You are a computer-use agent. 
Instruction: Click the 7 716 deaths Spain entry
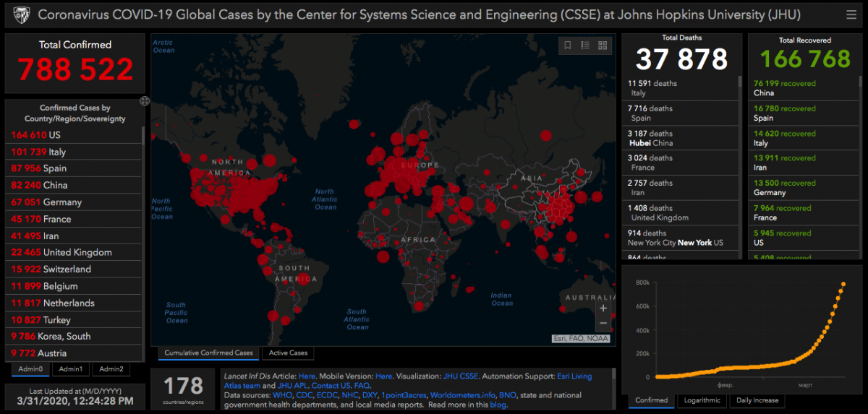pos(680,113)
